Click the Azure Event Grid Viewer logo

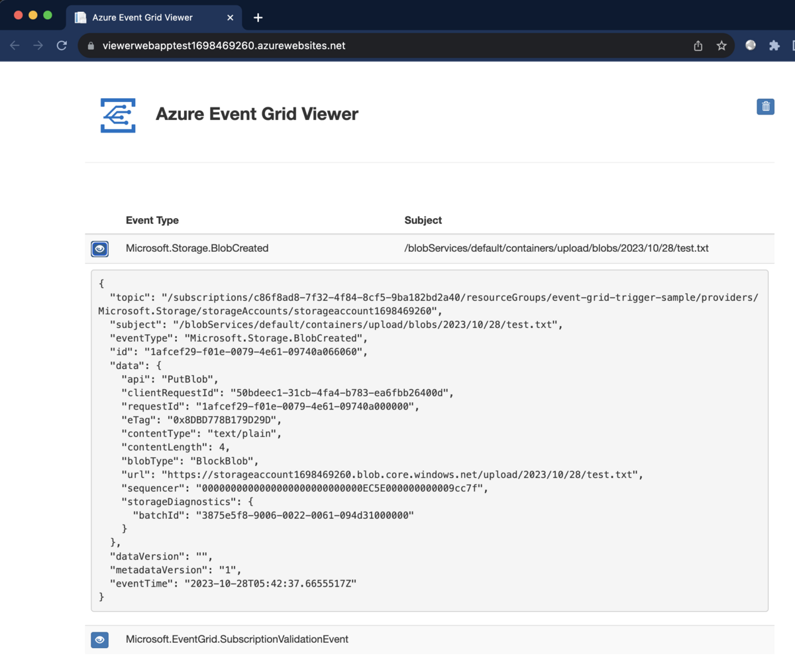coord(118,115)
